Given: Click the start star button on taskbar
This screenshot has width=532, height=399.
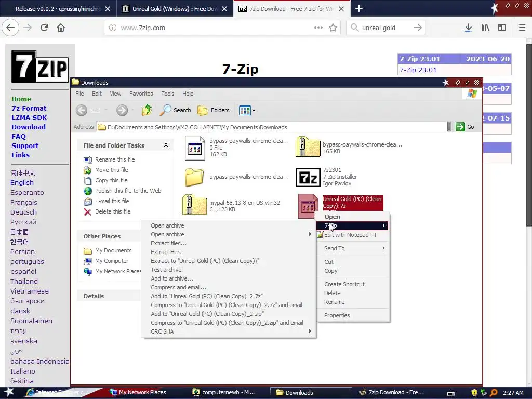Looking at the screenshot, I should pos(9,392).
